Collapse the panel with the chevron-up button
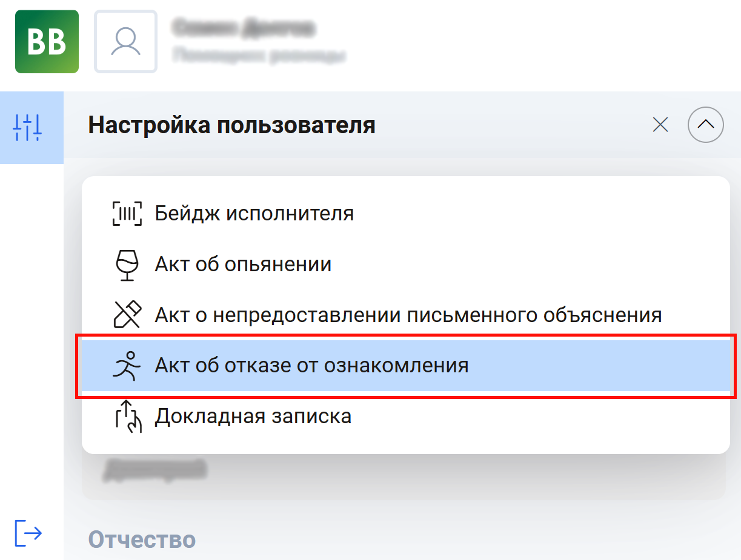This screenshot has height=560, width=741. [706, 125]
